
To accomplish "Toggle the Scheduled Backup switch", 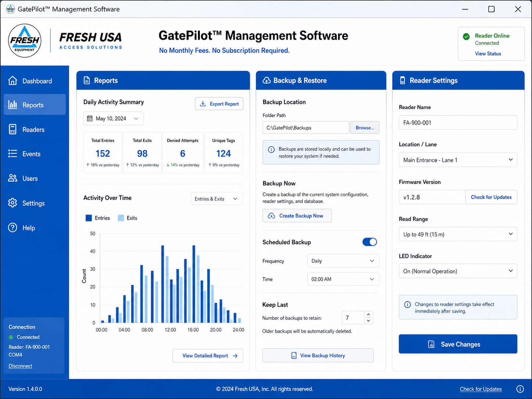I will click(370, 242).
